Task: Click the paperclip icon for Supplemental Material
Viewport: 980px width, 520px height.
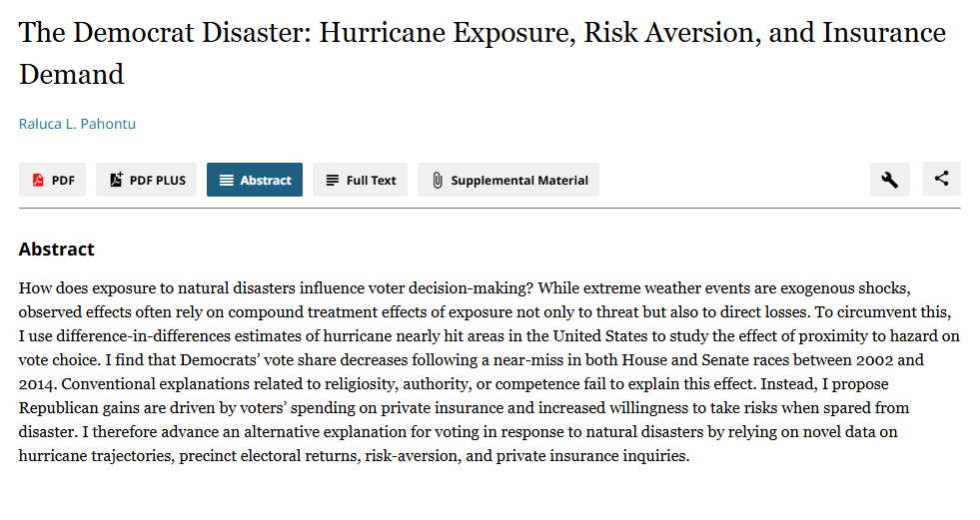Action: (x=437, y=181)
